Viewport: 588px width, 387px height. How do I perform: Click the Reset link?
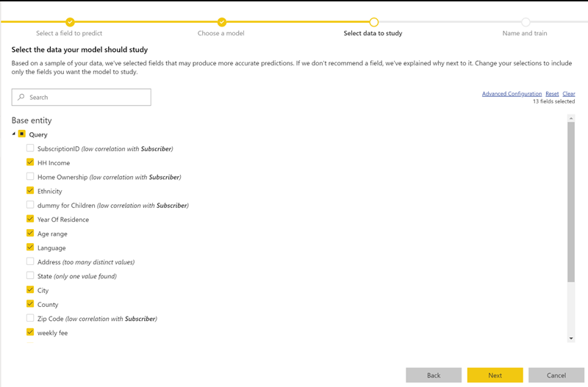(552, 94)
